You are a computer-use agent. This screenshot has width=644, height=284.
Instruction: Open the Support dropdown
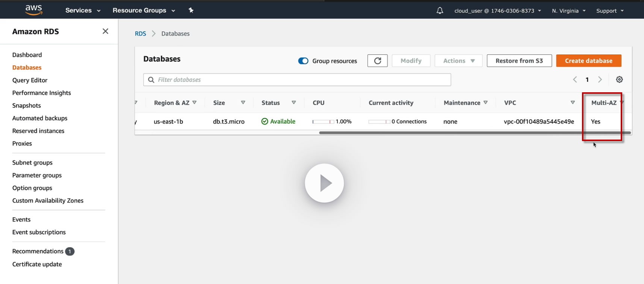pyautogui.click(x=610, y=11)
